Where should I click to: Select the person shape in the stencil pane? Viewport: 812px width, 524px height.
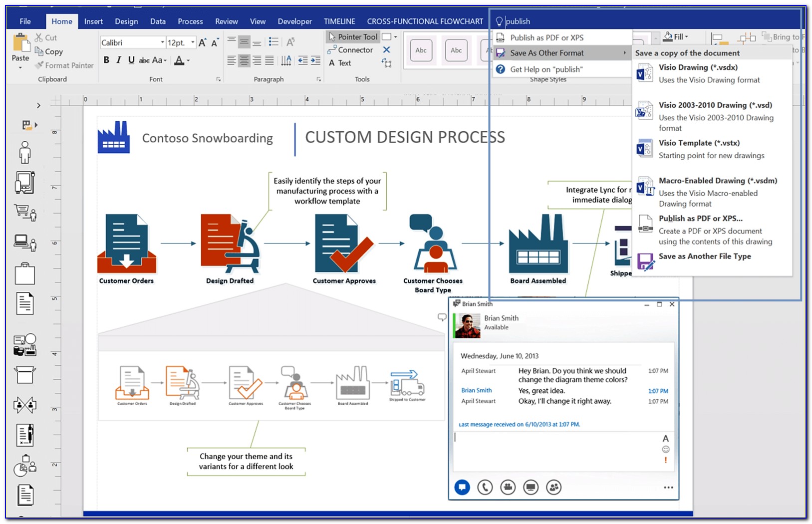point(24,152)
